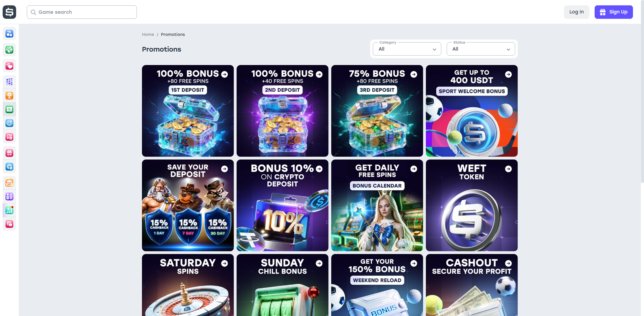Expand the Status filter dropdown
Image resolution: width=644 pixels, height=316 pixels.
pyautogui.click(x=481, y=49)
